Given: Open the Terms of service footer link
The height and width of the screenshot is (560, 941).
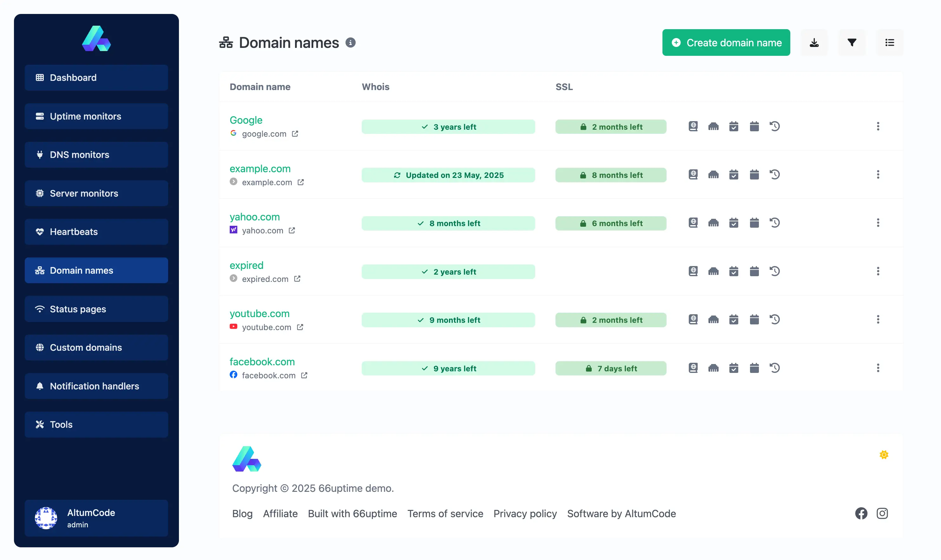Looking at the screenshot, I should pyautogui.click(x=445, y=514).
